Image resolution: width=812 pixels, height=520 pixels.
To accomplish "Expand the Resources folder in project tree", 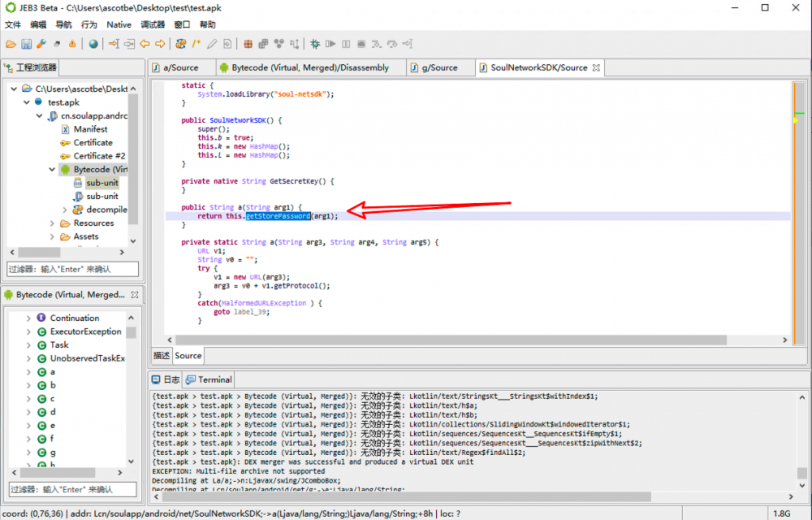I will coord(52,223).
